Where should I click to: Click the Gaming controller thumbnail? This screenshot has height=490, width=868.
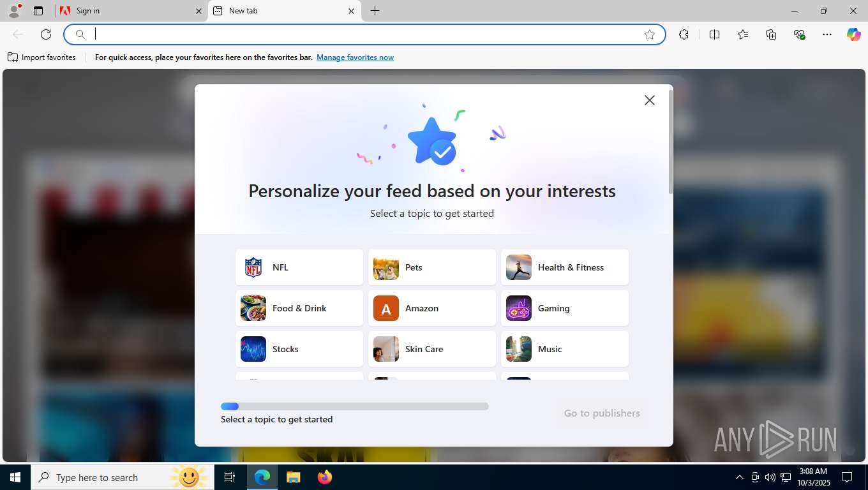coord(519,308)
